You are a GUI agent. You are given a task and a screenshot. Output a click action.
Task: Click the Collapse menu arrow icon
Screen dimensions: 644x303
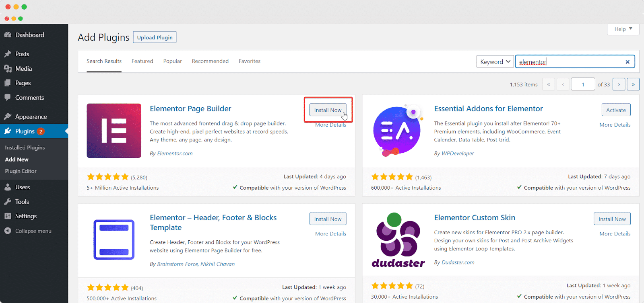coord(8,231)
